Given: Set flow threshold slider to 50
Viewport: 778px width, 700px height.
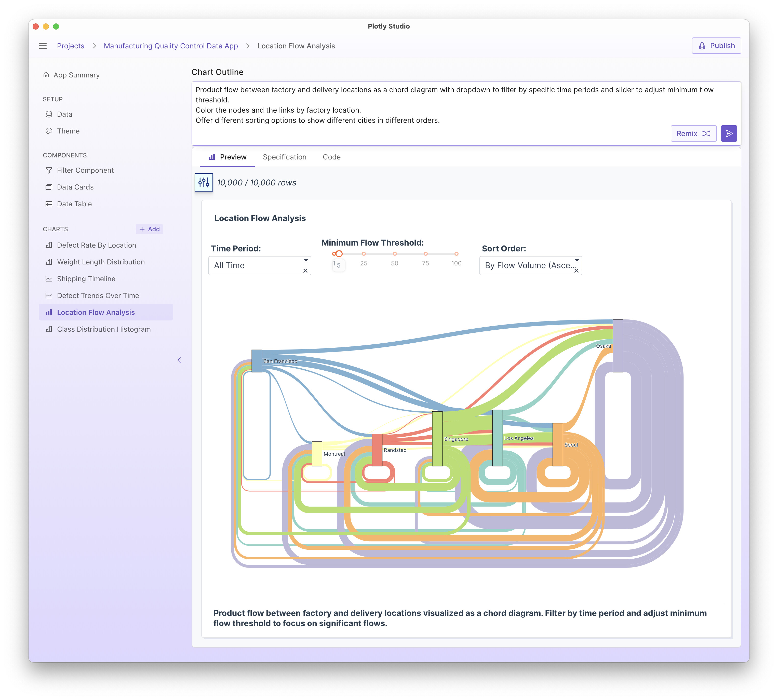Looking at the screenshot, I should point(395,254).
